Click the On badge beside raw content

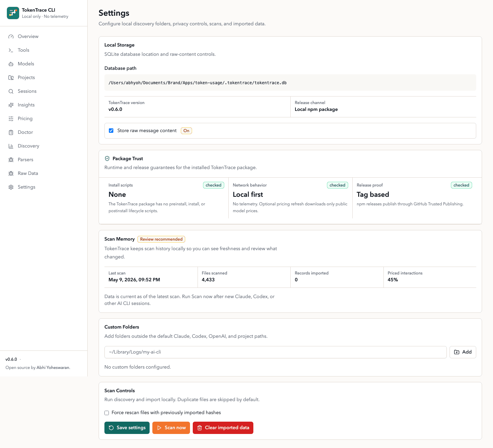[186, 131]
